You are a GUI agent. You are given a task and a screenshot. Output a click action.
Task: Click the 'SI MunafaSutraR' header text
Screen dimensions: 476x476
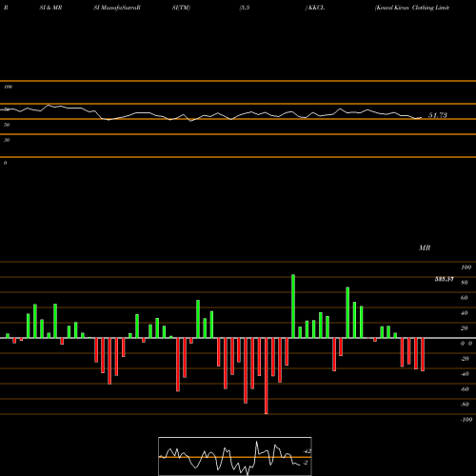click(117, 8)
